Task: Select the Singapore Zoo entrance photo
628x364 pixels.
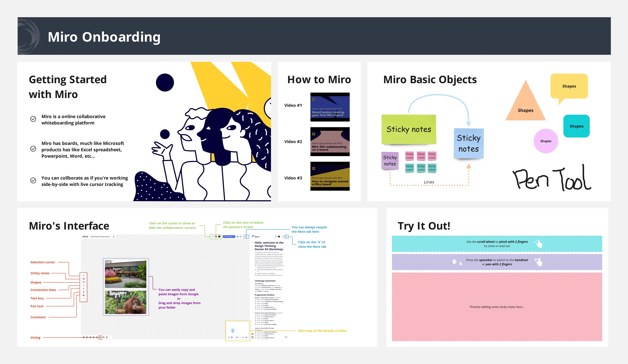Action: pos(126,274)
